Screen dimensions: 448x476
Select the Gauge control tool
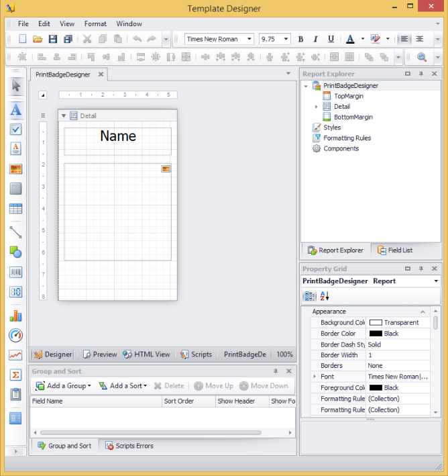tap(16, 336)
